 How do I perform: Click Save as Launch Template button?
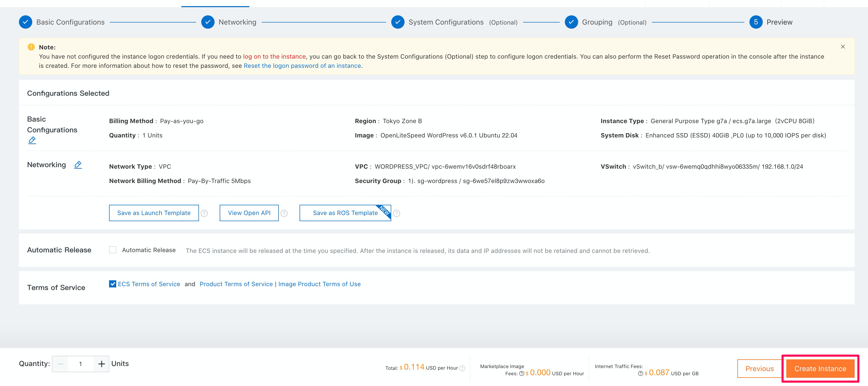click(154, 213)
